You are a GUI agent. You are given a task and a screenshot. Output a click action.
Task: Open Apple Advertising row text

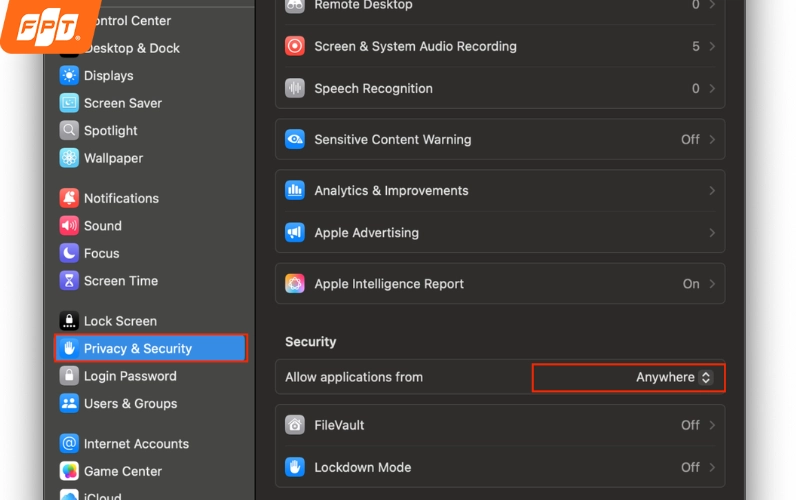pos(366,233)
